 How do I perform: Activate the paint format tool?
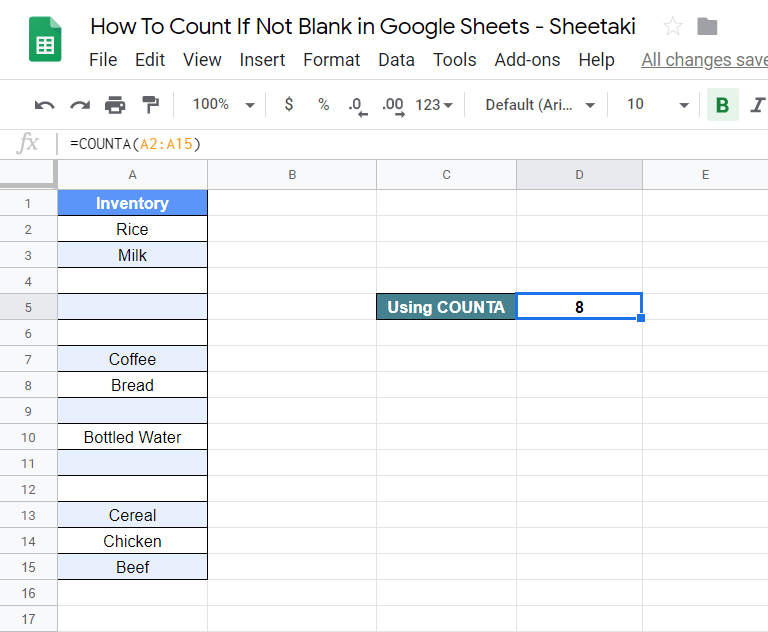150,105
